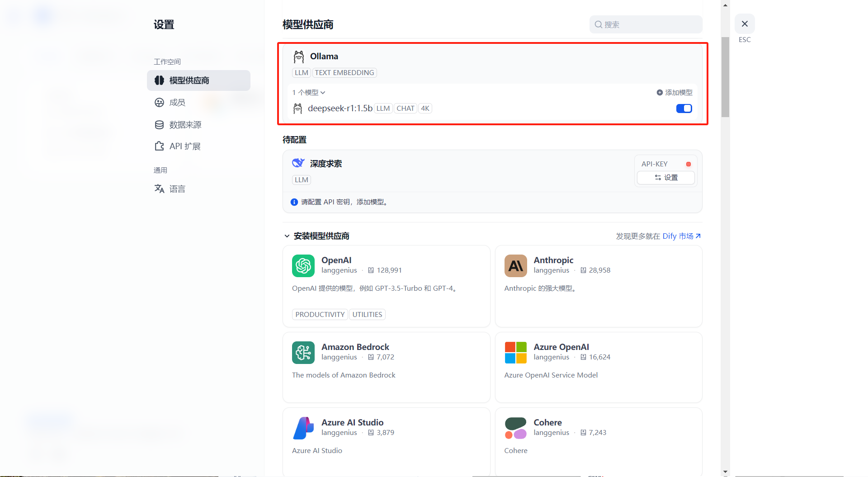This screenshot has height=477, width=868.
Task: Click the OpenAI logo icon
Action: coord(303,265)
